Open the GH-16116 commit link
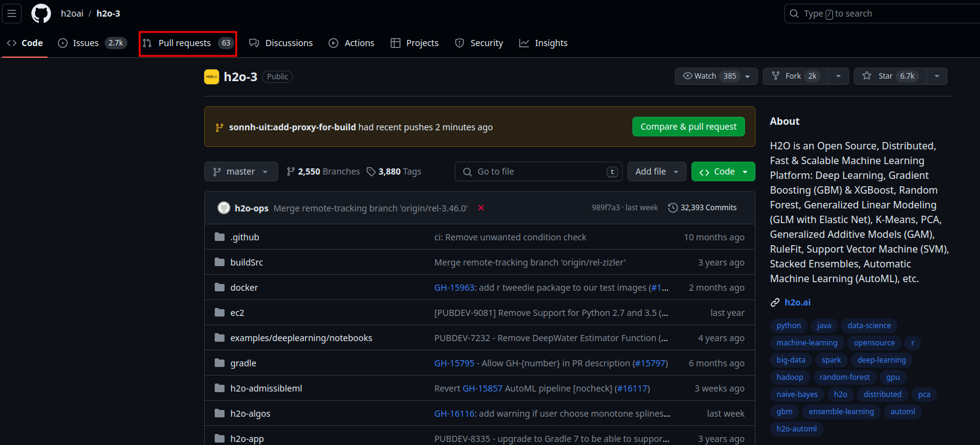 tap(455, 414)
